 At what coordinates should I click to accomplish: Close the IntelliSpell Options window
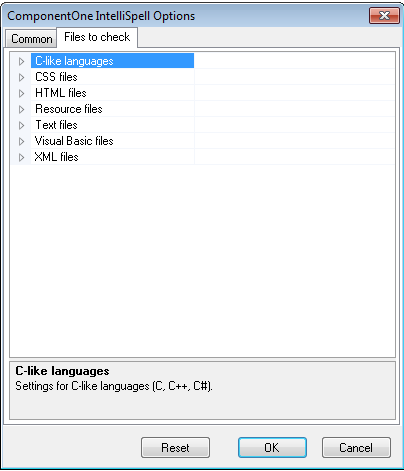click(x=384, y=15)
